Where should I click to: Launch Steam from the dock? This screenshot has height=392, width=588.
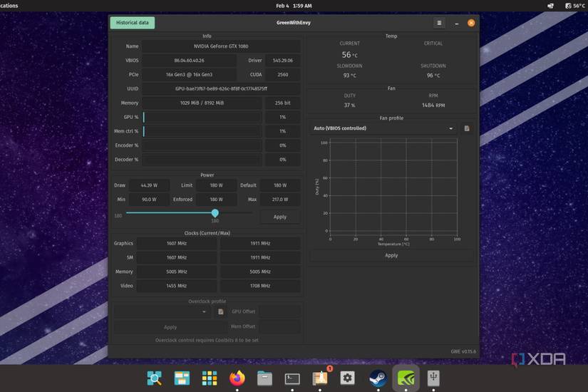tap(378, 378)
